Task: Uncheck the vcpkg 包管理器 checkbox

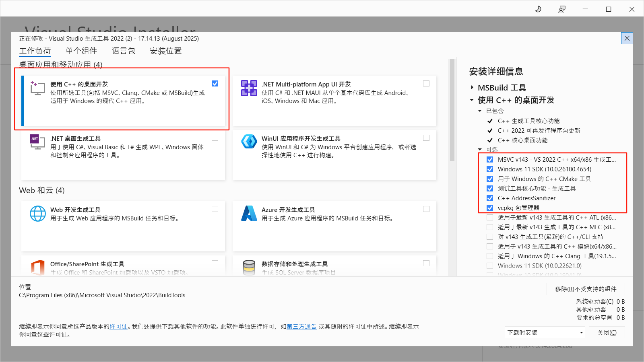Action: [x=490, y=208]
